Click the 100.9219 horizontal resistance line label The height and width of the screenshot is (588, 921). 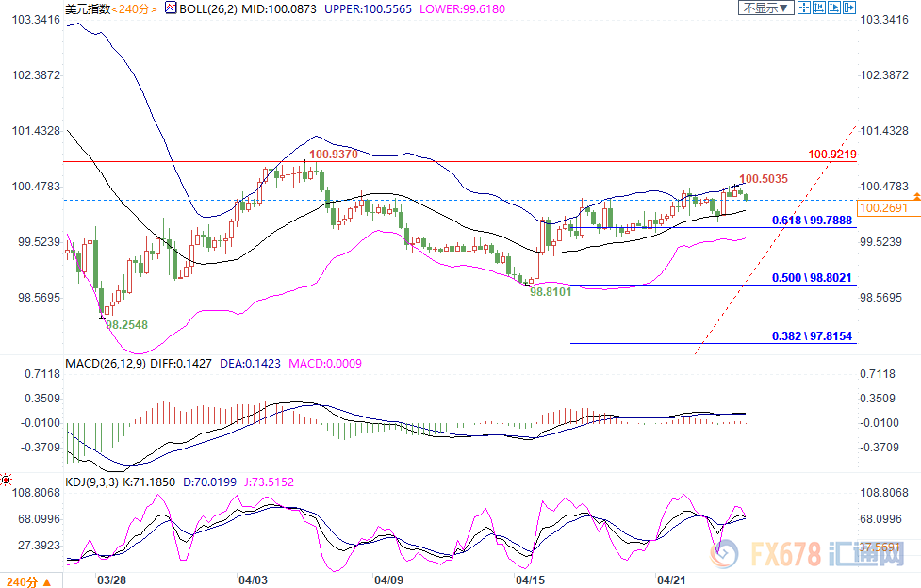832,154
